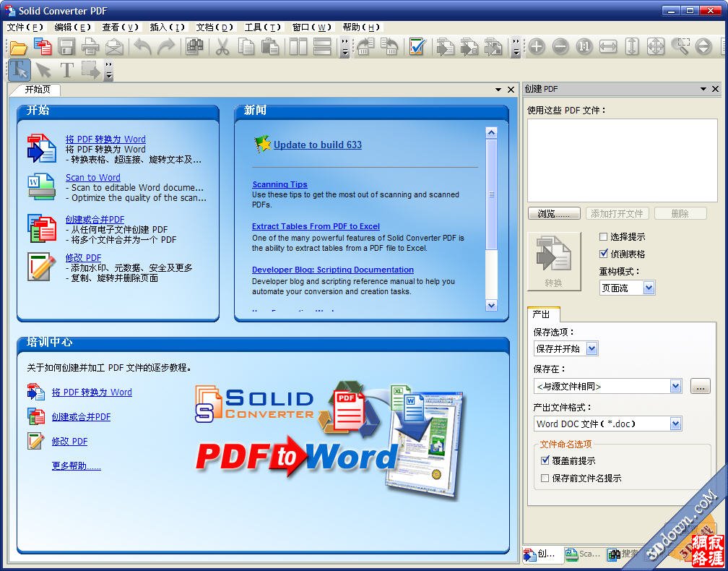Switch to the Sca... bottom panel tab
This screenshot has width=728, height=571.
(x=583, y=554)
